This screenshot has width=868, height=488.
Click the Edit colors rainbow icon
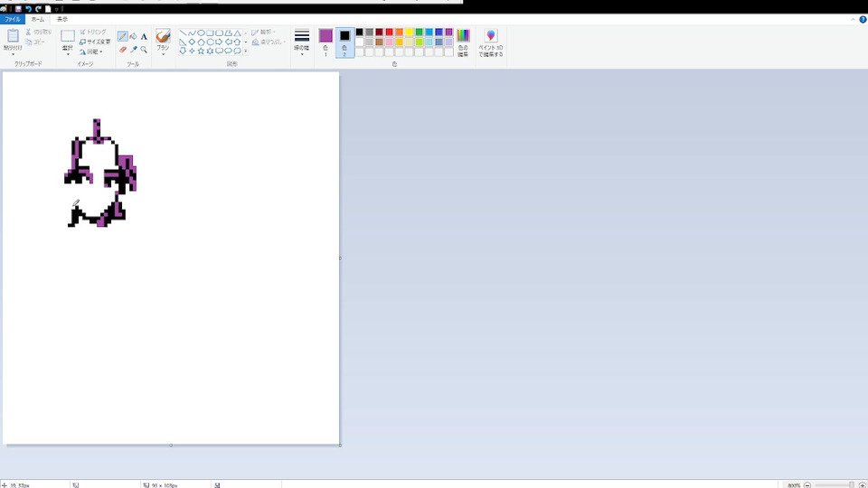[x=463, y=36]
